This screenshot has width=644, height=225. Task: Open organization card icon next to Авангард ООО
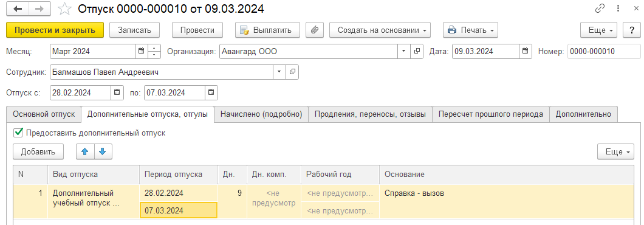(x=416, y=52)
